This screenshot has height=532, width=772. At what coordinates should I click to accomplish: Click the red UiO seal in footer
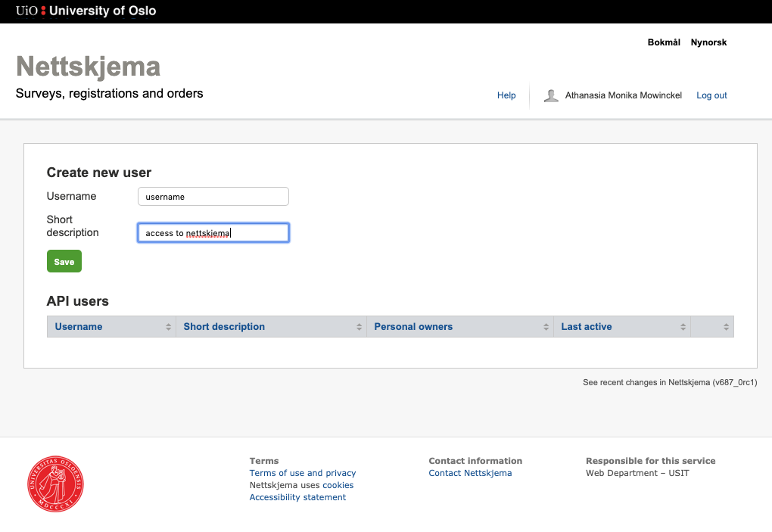point(56,484)
